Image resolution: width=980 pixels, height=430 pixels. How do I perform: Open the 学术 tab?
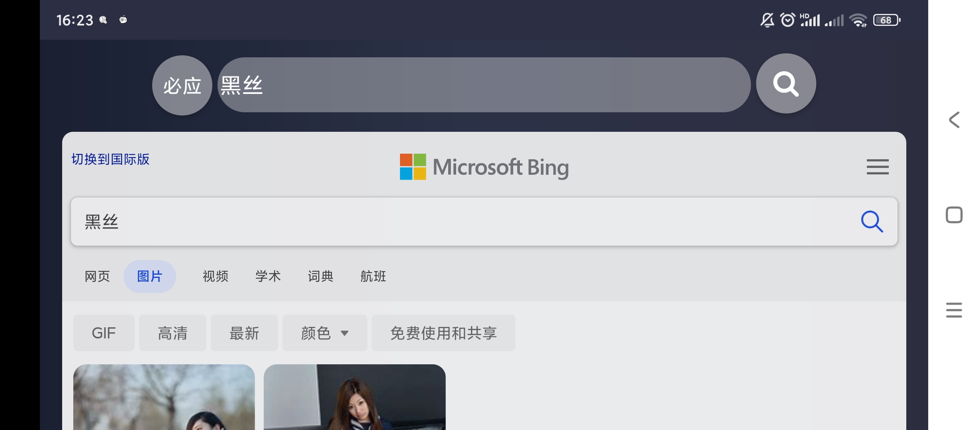[268, 276]
